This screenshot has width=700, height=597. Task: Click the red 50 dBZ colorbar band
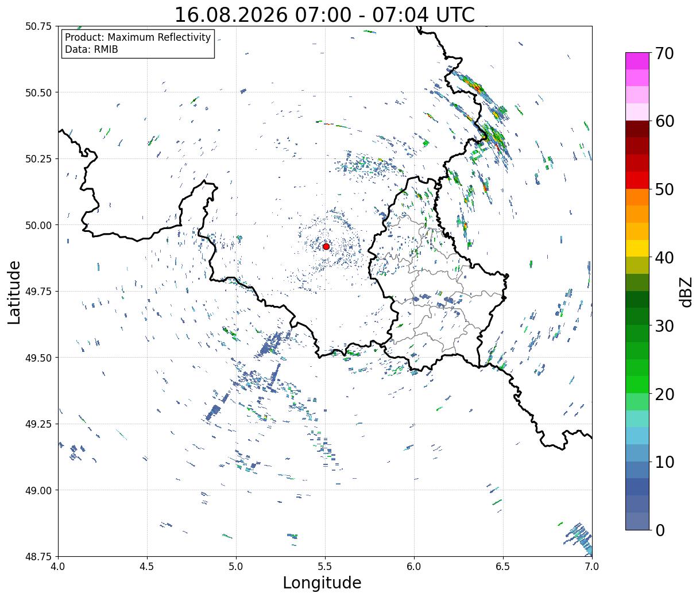click(637, 180)
